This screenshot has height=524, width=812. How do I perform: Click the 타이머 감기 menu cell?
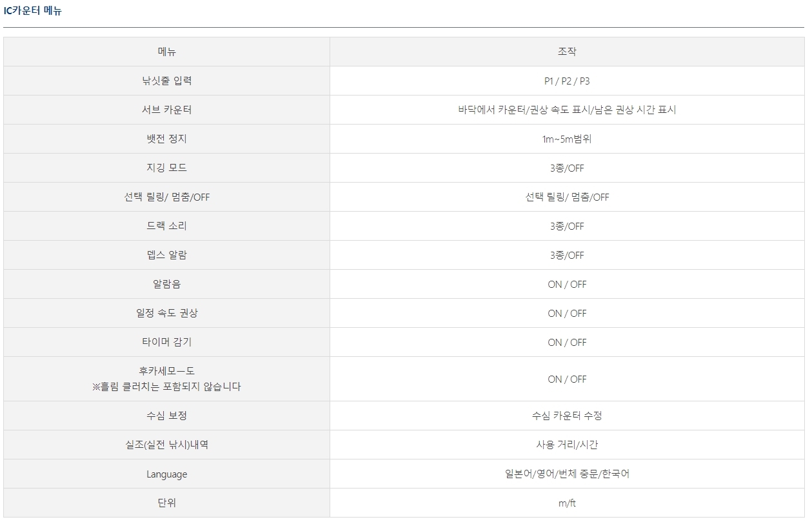pos(166,342)
